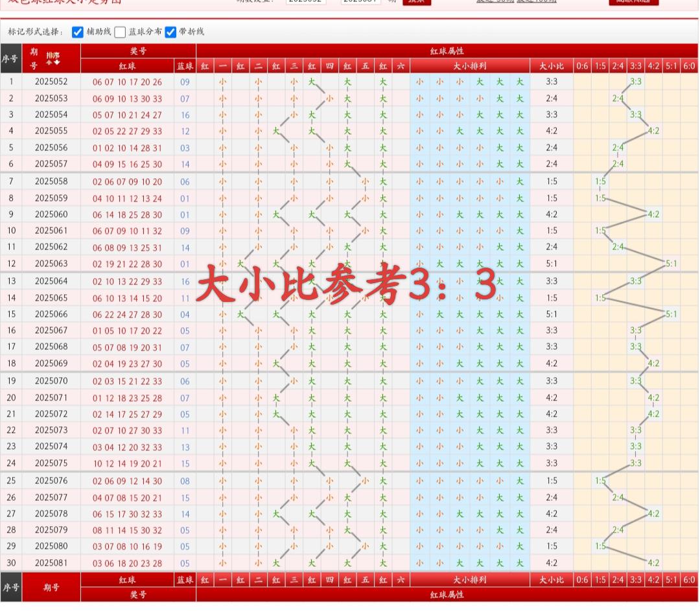Click the ascending sort arrow under 排序
This screenshot has height=611, width=700.
[49, 63]
